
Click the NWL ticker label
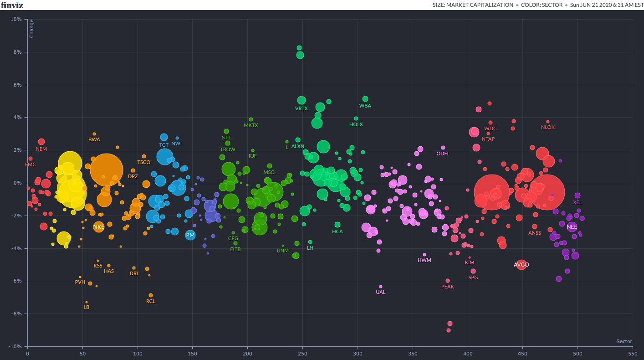coord(177,144)
